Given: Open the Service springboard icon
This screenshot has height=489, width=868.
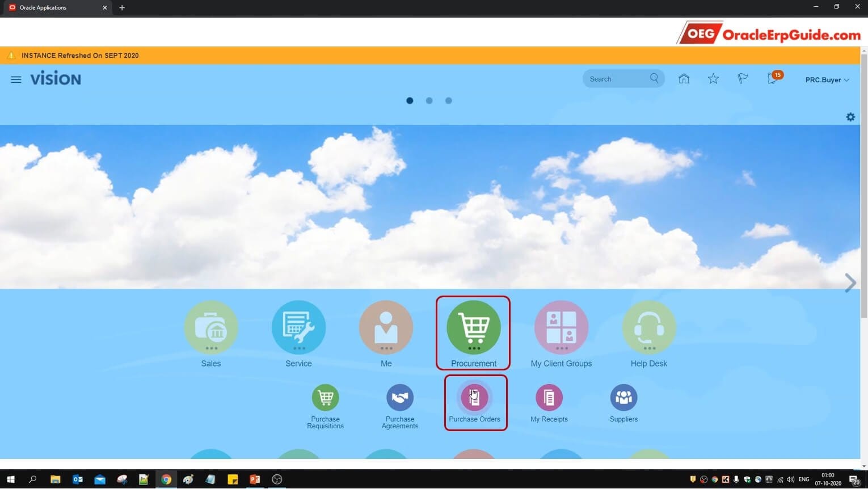Looking at the screenshot, I should pyautogui.click(x=298, y=327).
